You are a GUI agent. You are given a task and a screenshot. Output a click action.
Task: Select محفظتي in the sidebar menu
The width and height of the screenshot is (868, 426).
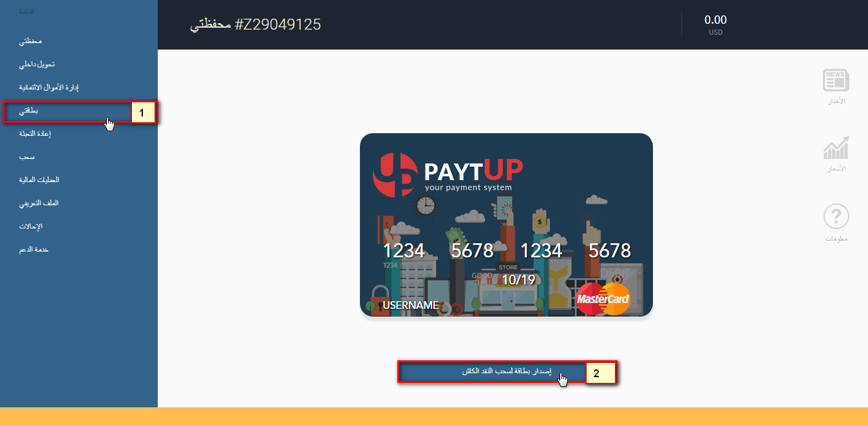[30, 41]
